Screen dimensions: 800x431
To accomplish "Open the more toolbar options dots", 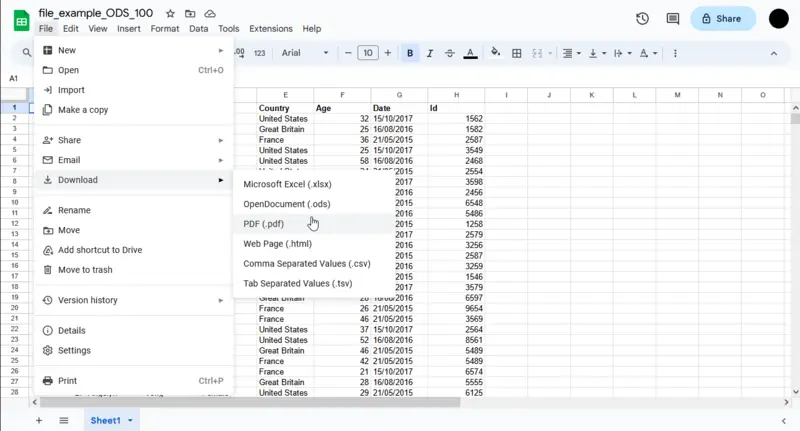I will point(675,53).
